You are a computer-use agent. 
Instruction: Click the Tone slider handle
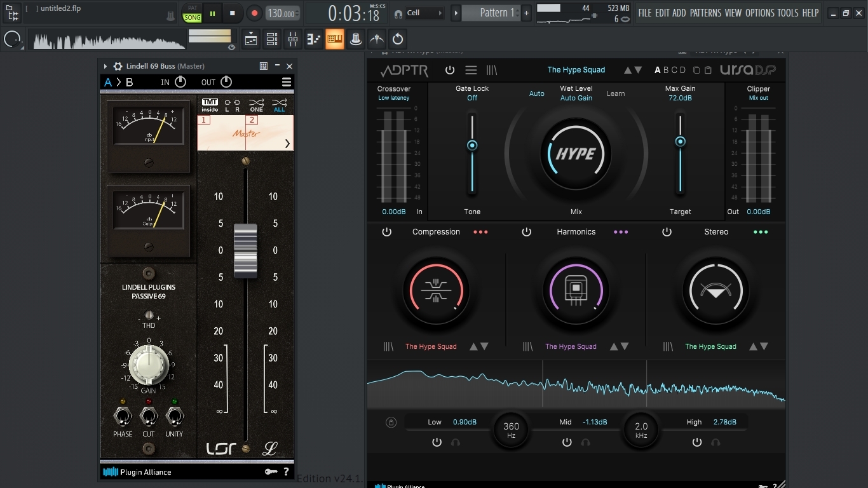click(x=472, y=145)
